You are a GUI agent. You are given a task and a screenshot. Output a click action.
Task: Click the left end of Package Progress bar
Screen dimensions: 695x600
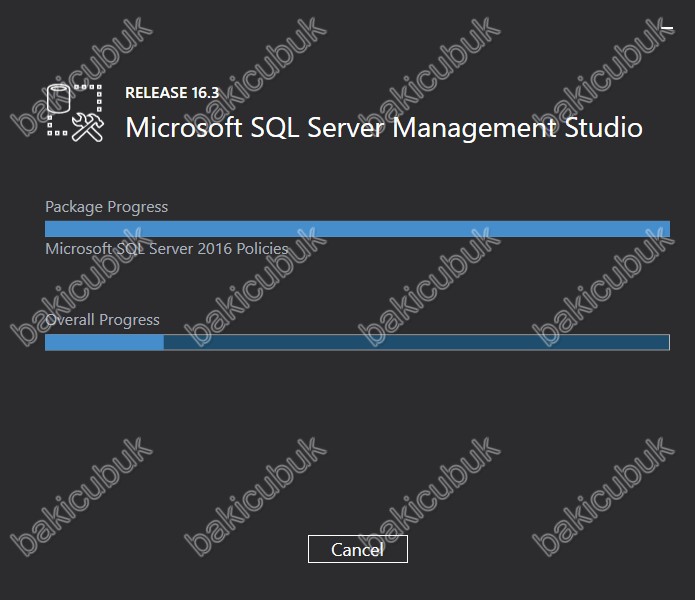tap(50, 229)
